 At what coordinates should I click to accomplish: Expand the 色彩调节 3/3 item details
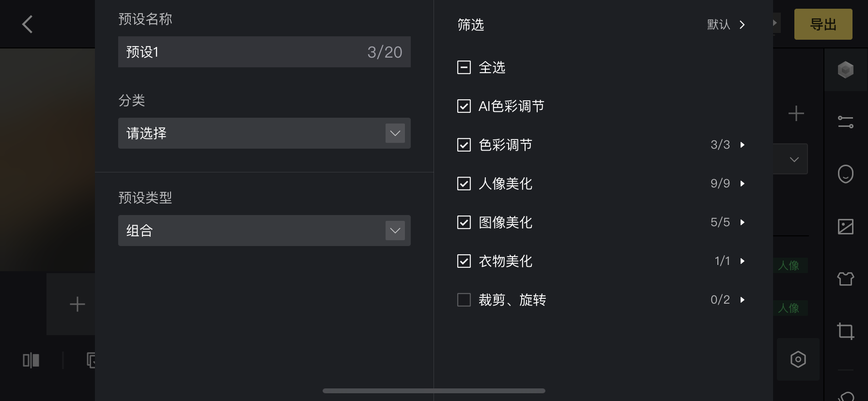tap(743, 145)
